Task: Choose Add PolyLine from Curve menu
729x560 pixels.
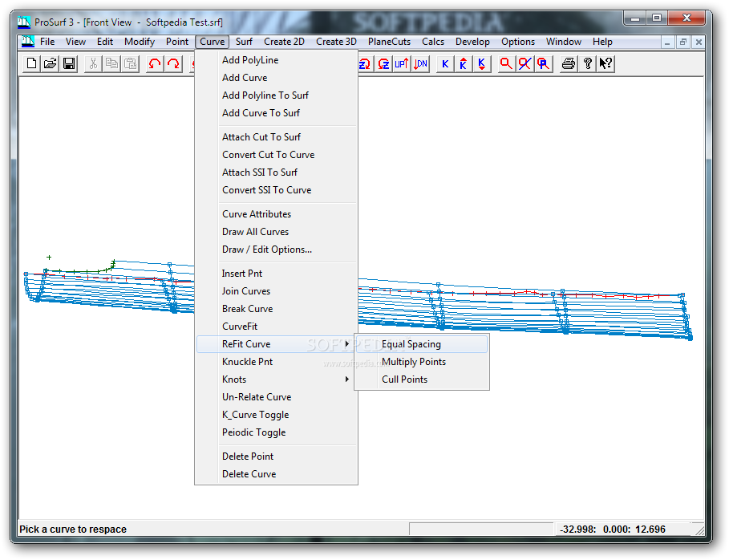Action: click(x=276, y=60)
